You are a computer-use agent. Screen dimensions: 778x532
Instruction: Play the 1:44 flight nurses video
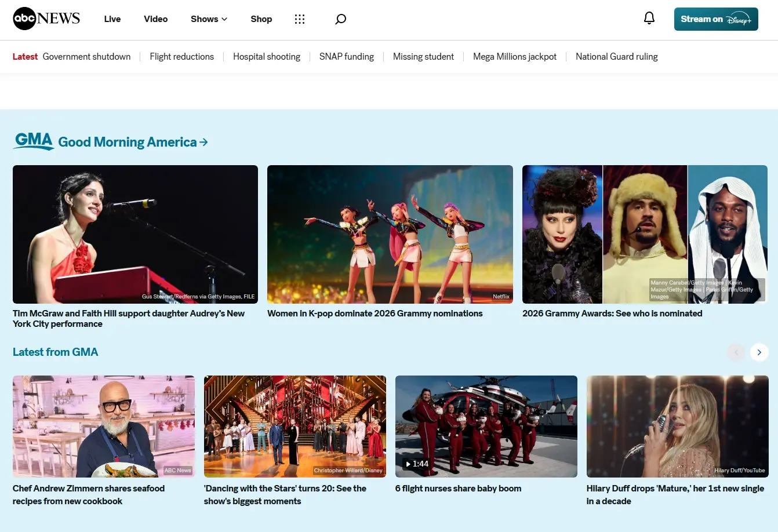click(x=486, y=427)
